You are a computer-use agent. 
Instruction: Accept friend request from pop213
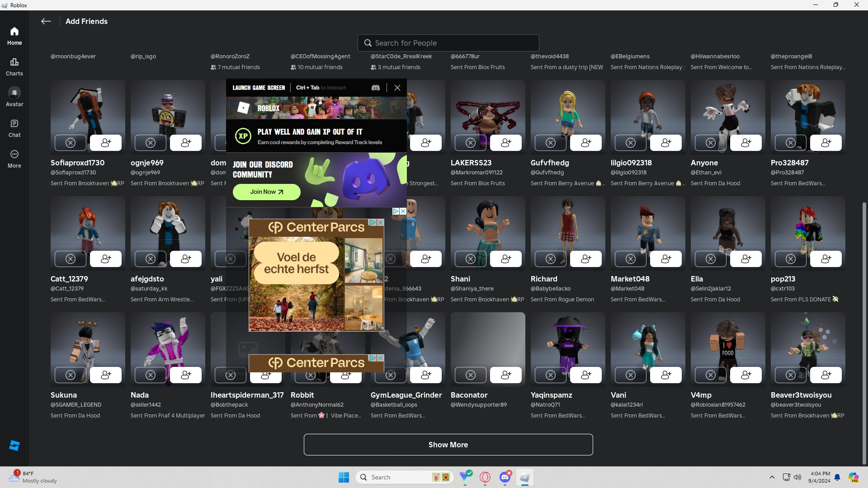click(826, 259)
